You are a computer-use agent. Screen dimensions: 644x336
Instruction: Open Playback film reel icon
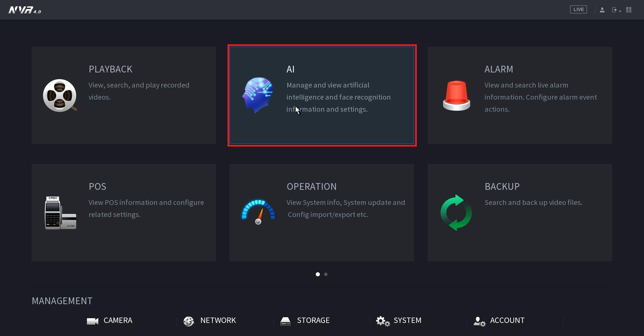[60, 96]
